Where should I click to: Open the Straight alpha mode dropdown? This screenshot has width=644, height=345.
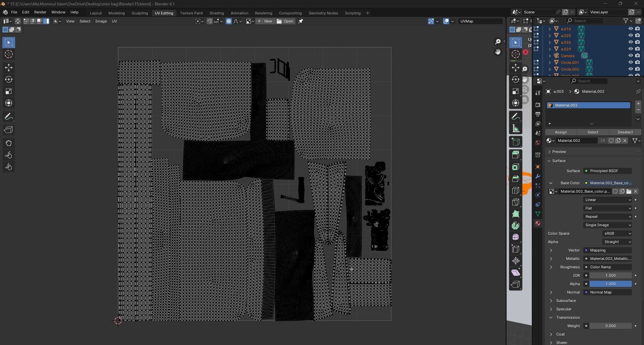coord(617,242)
